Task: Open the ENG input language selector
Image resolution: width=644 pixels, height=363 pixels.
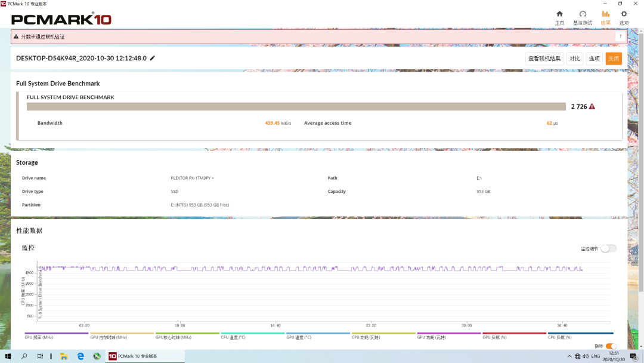Action: click(x=595, y=356)
